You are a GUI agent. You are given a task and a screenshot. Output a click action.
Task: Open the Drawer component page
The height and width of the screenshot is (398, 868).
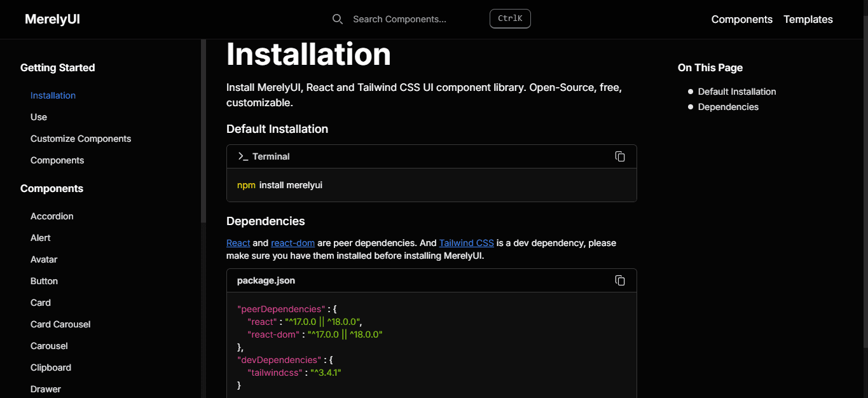click(x=46, y=389)
